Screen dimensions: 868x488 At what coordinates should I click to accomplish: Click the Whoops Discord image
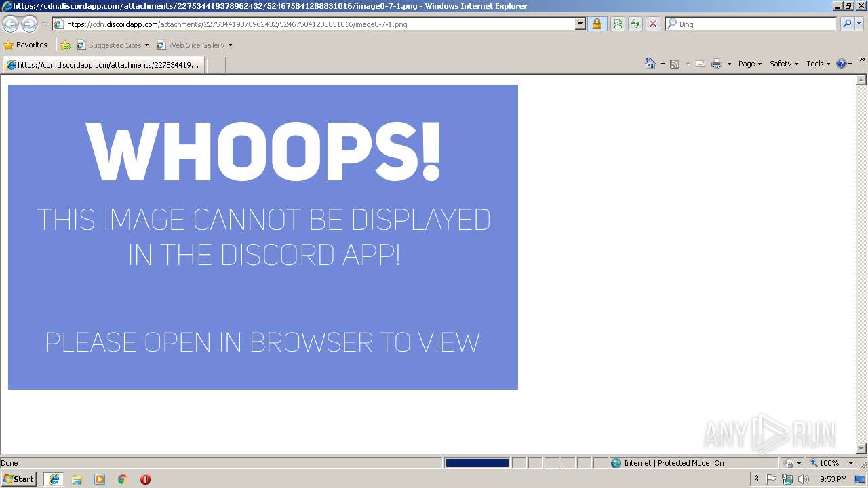263,237
